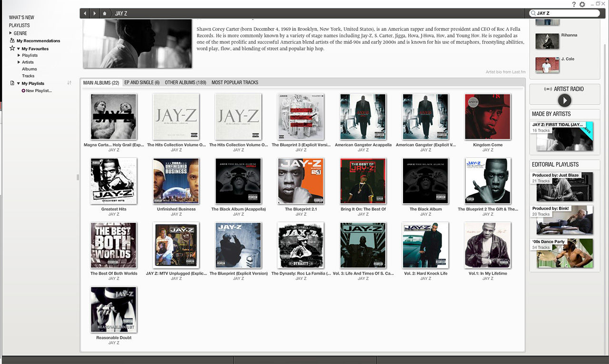Click the Artist Radio broadcast icon
The image size is (609, 364).
pyautogui.click(x=548, y=89)
